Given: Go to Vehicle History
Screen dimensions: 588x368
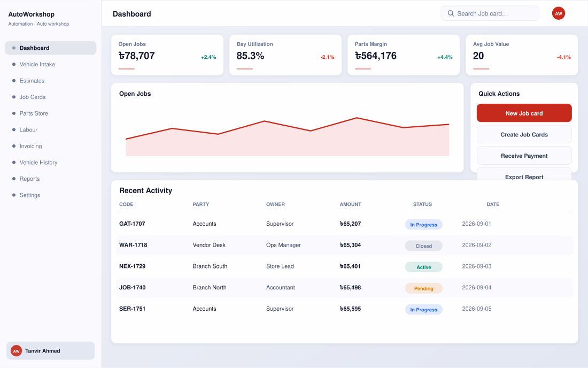Looking at the screenshot, I should click(x=51, y=163).
